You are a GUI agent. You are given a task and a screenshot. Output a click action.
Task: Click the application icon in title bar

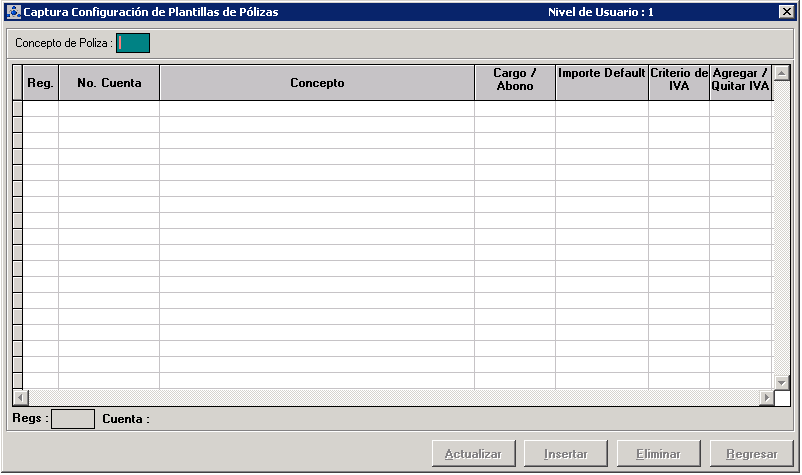[13, 12]
